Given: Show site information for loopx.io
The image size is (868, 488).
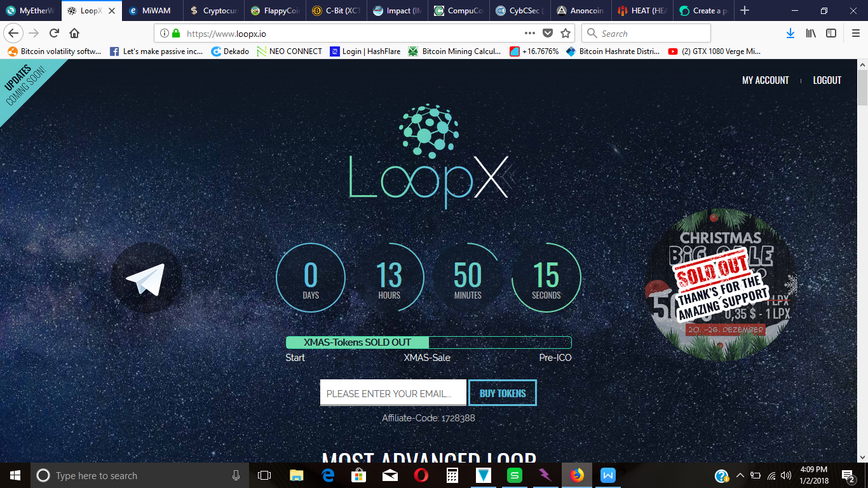Looking at the screenshot, I should click(x=164, y=34).
